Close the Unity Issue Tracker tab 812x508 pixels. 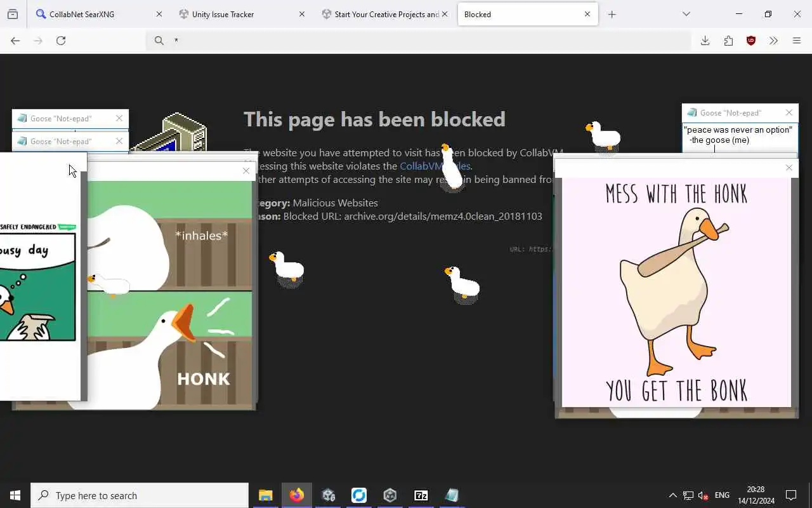[x=302, y=14]
